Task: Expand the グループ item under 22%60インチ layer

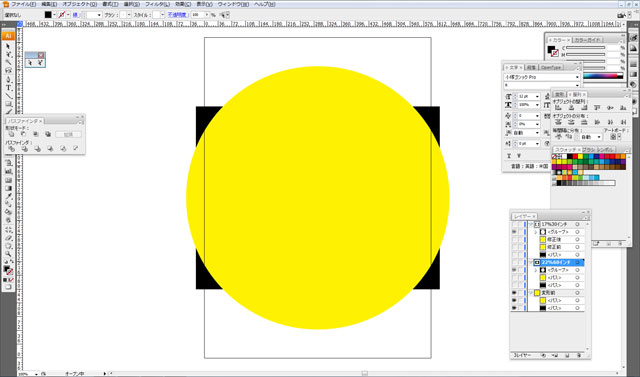Action: click(x=536, y=270)
